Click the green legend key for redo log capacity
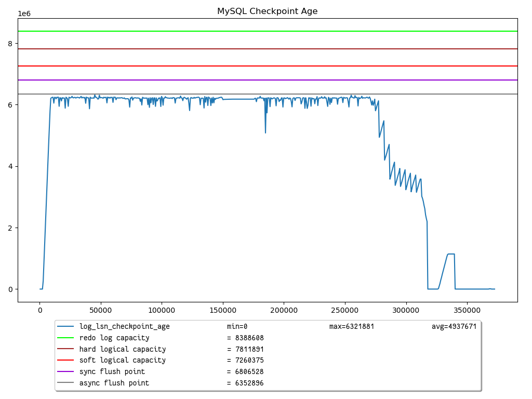This screenshot has height=399, width=532. pyautogui.click(x=66, y=338)
